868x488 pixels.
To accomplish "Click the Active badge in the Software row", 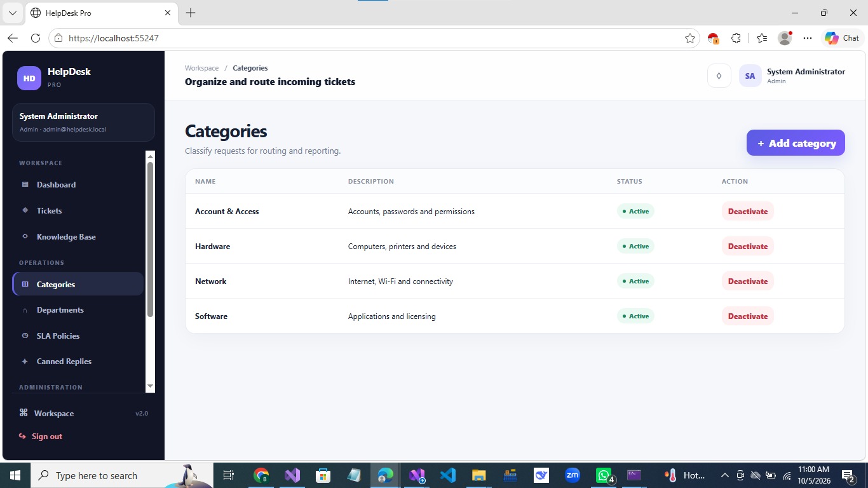I will click(635, 316).
